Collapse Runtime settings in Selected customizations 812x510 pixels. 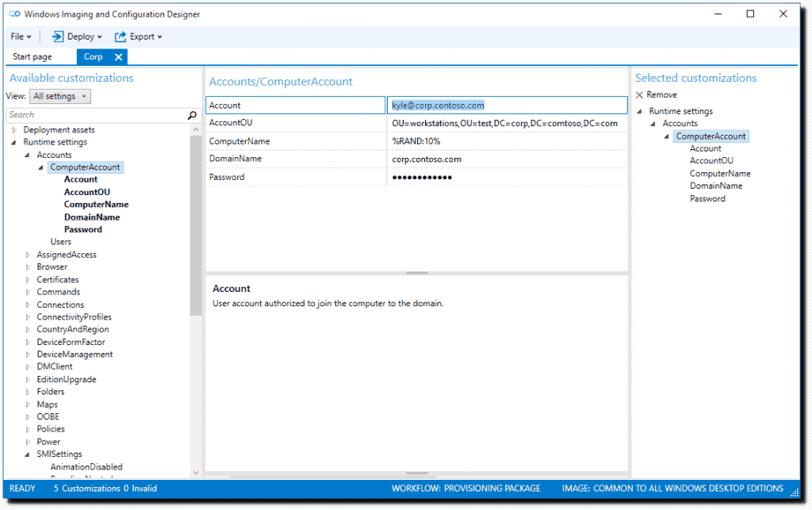click(640, 111)
